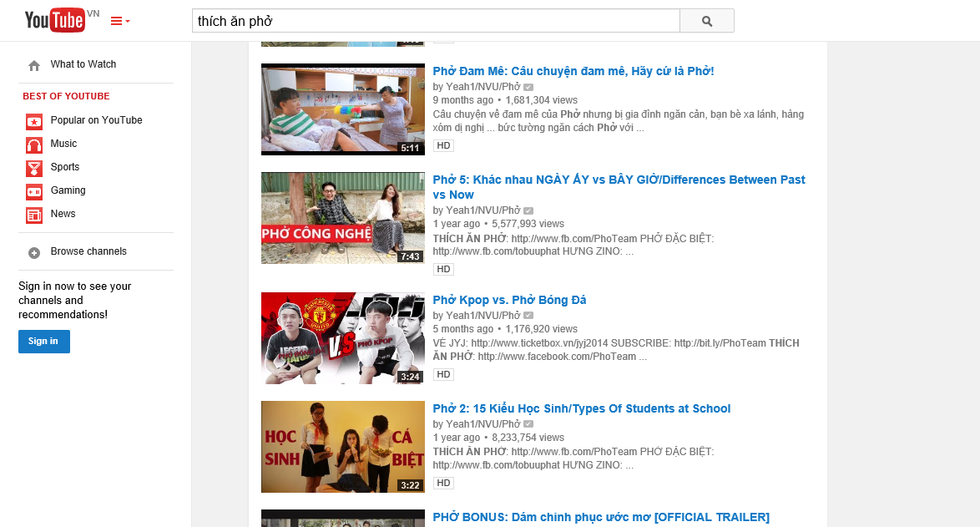Click the News icon in sidebar
Image resolution: width=980 pixels, height=527 pixels.
[x=34, y=215]
